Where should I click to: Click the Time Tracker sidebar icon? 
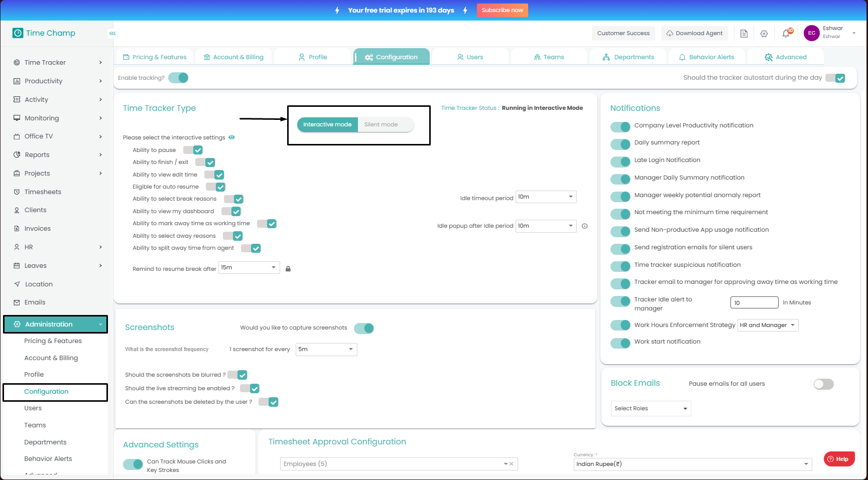pos(17,63)
